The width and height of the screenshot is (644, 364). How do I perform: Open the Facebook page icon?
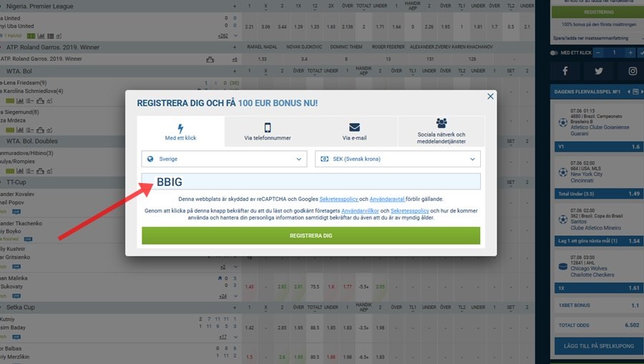[565, 71]
